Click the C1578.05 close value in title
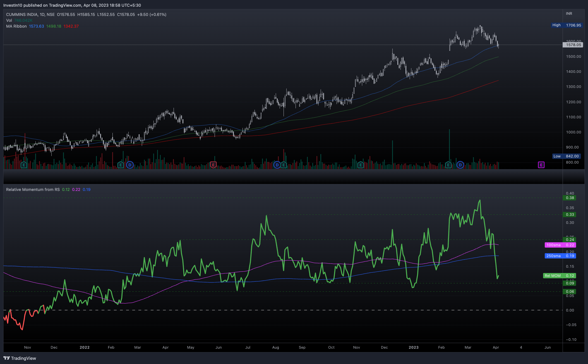The height and width of the screenshot is (364, 588). (126, 15)
